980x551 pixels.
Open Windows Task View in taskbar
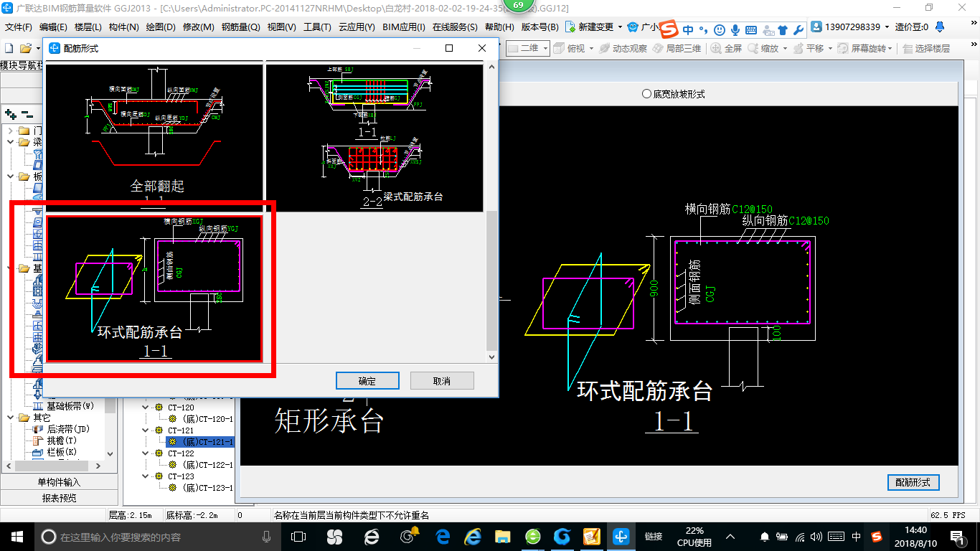point(298,536)
